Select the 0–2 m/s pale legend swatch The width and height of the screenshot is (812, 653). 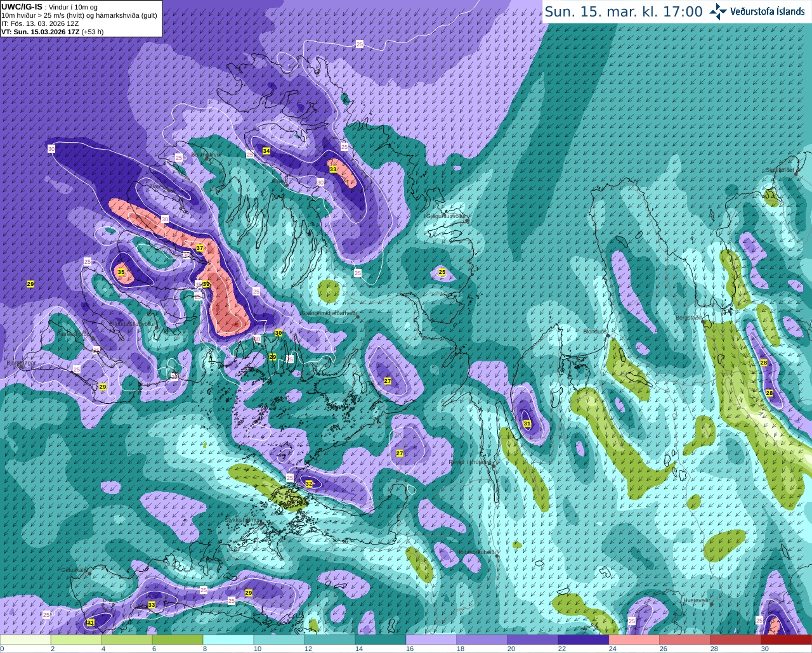pyautogui.click(x=25, y=640)
